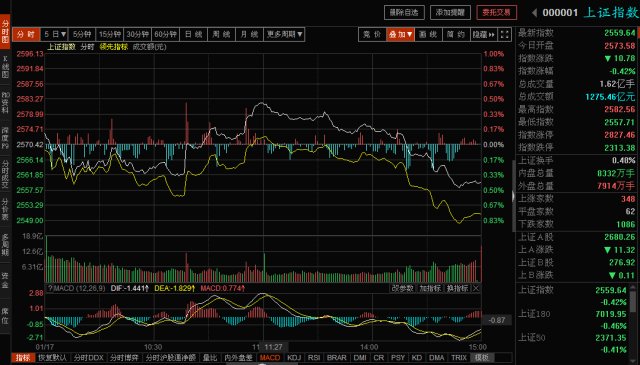Switch to the 周线 chart
Screen dimensions: 640x365
point(221,34)
